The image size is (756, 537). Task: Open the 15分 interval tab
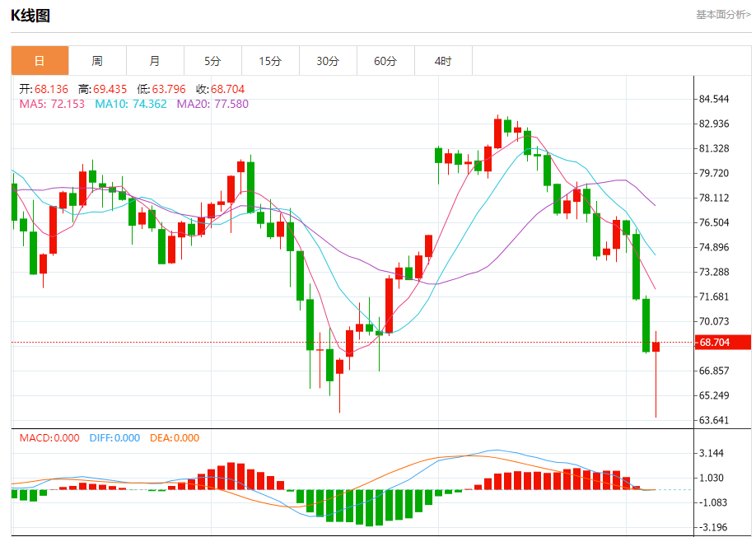tap(270, 61)
